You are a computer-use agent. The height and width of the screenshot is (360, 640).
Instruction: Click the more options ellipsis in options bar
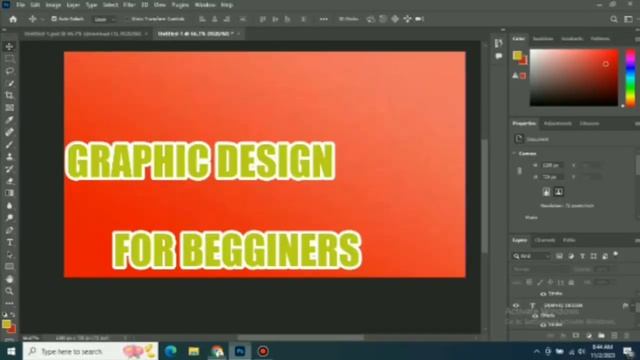coord(324,19)
